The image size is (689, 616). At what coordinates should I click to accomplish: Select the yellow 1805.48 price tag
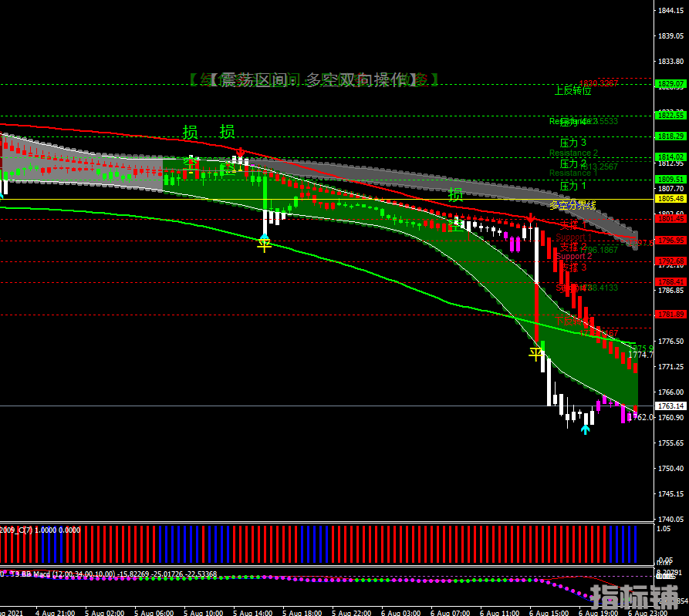[x=670, y=199]
